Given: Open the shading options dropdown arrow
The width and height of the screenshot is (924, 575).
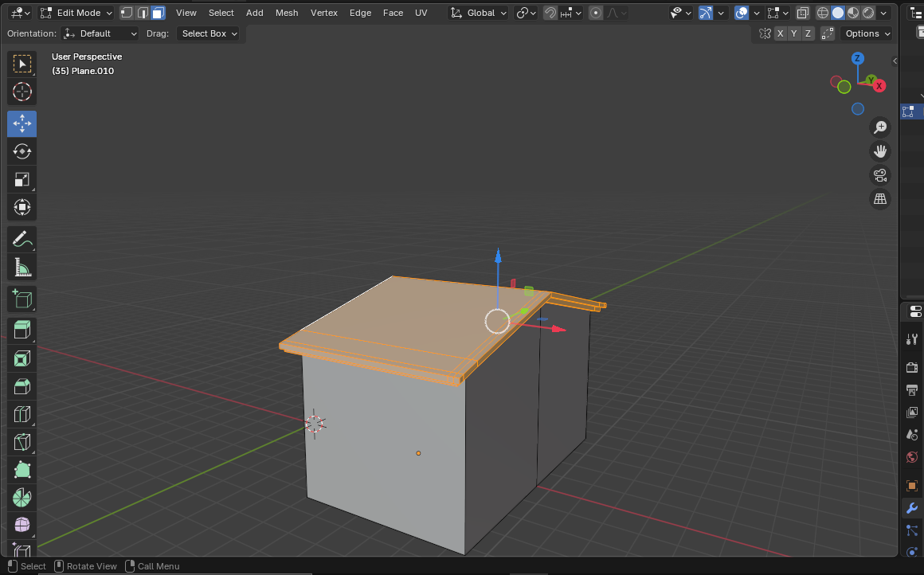Looking at the screenshot, I should pyautogui.click(x=883, y=13).
